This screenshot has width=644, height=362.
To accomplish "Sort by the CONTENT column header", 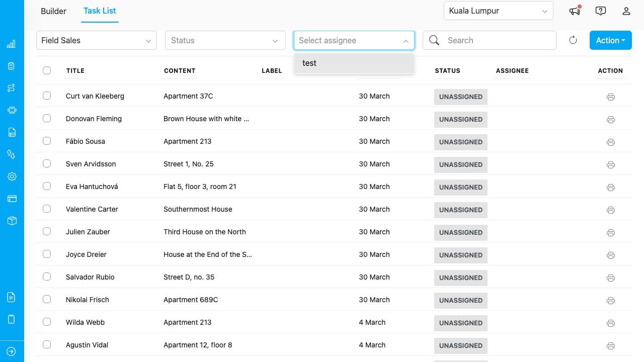I will tap(180, 71).
